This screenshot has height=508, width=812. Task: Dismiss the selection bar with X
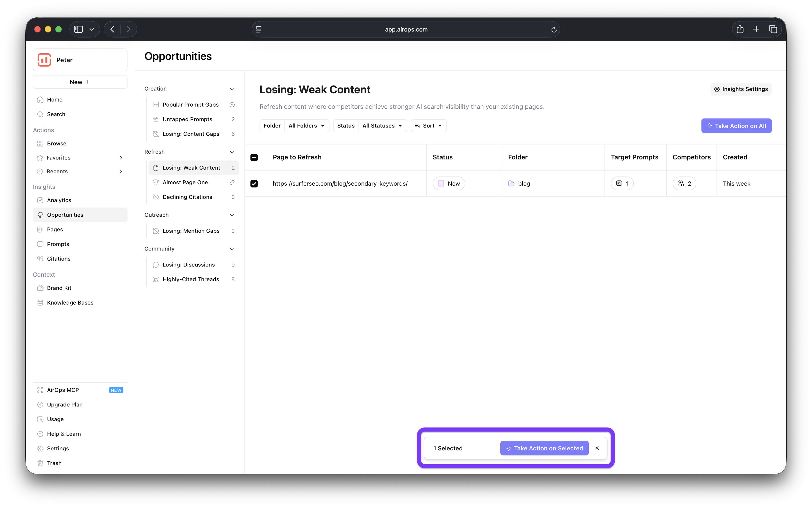[x=597, y=448]
